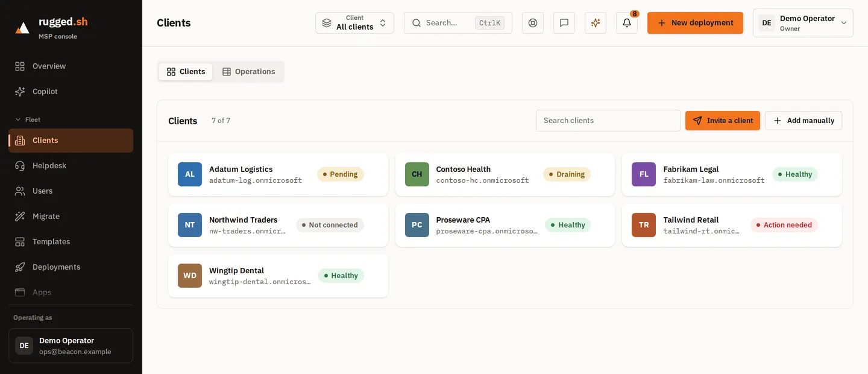Viewport: 868px width, 374px height.
Task: Click the FL avatar for Fabrikam Legal
Action: [644, 174]
